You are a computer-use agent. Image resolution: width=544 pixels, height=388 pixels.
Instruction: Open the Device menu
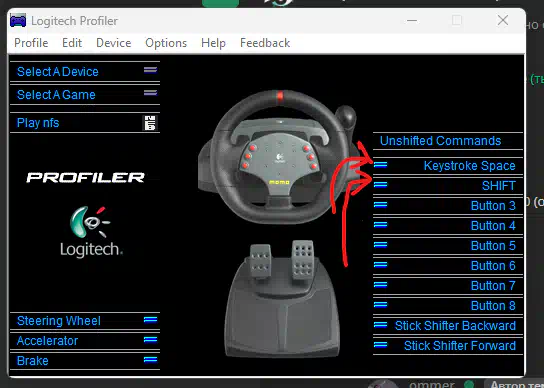pos(114,43)
